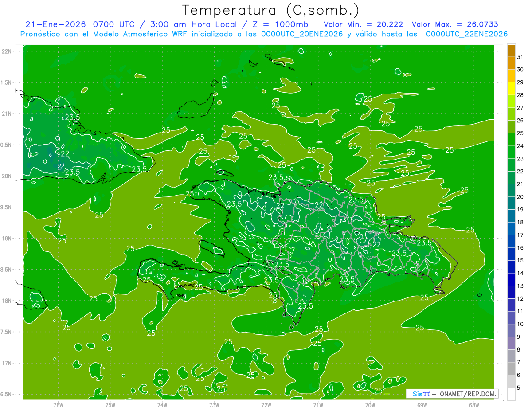The image size is (532, 411).
Task: Pick the light gray legend swatch between 5 and 6
Action: click(511, 381)
